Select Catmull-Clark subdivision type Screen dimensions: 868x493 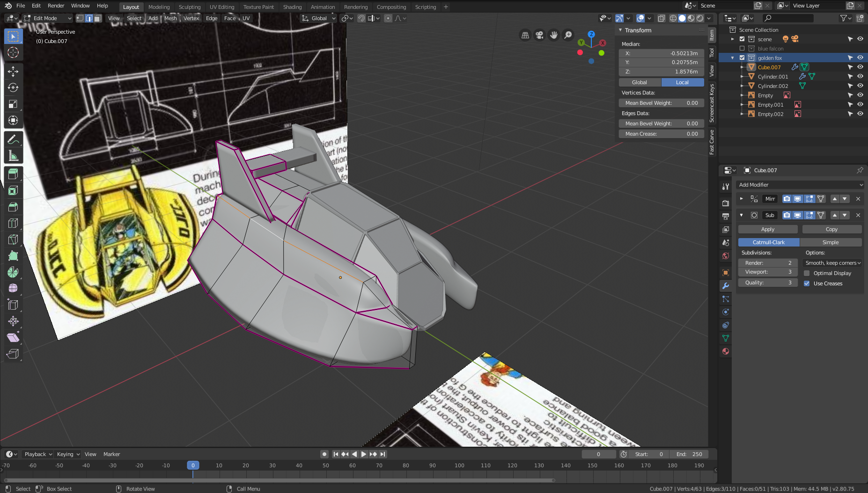(769, 242)
